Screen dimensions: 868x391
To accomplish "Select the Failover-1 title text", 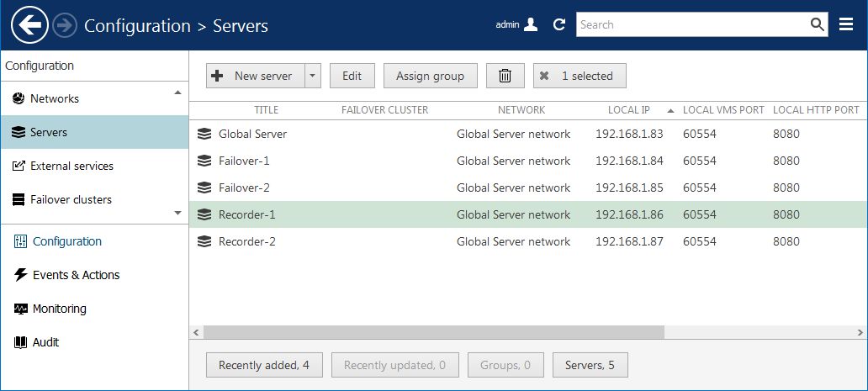I will coord(244,161).
